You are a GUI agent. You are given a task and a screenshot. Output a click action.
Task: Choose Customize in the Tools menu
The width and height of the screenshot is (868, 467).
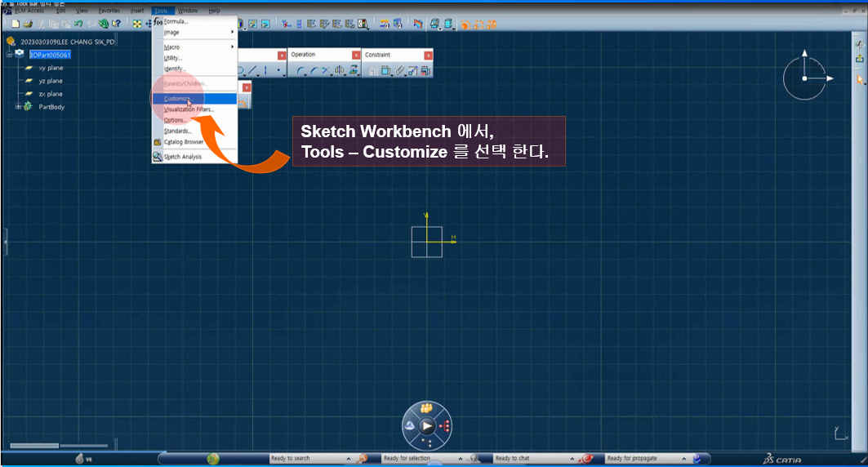pyautogui.click(x=194, y=99)
